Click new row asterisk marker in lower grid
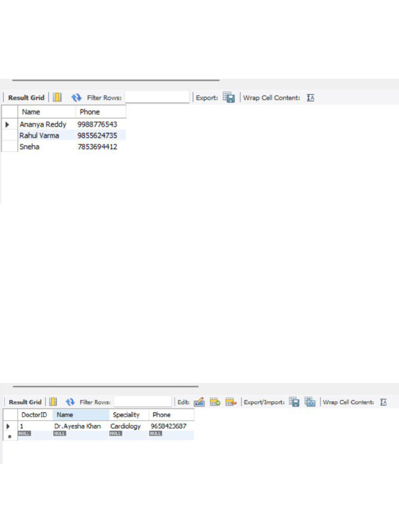This screenshot has height=532, width=399. (x=9, y=436)
